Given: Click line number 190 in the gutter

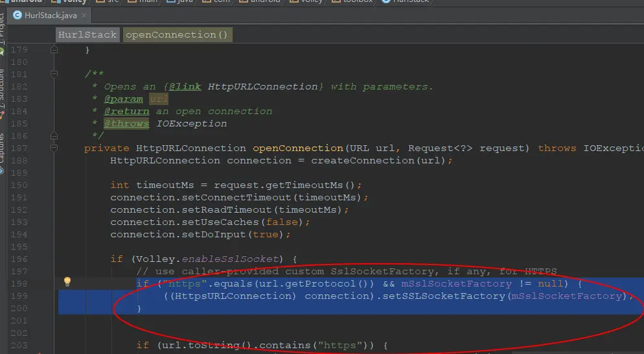Looking at the screenshot, I should [x=19, y=185].
